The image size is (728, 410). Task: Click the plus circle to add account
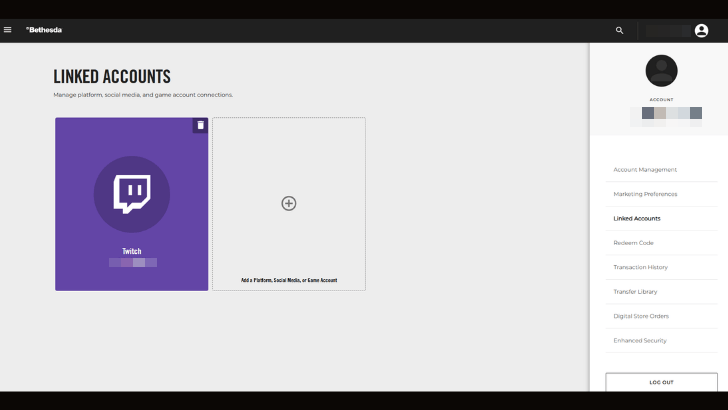click(289, 203)
